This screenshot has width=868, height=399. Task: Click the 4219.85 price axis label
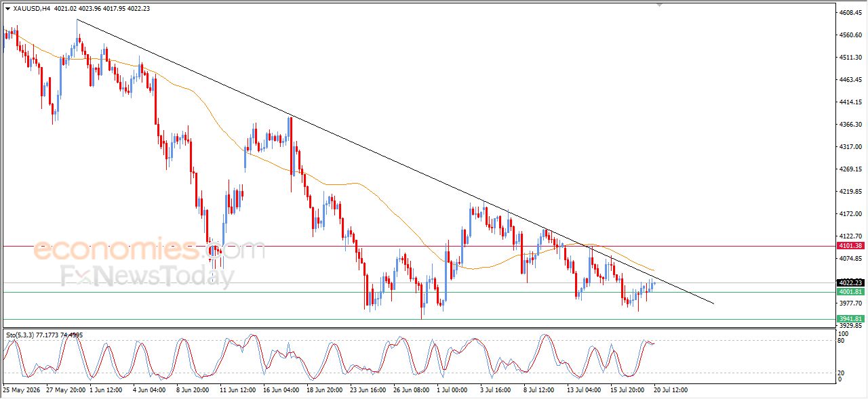[850, 192]
